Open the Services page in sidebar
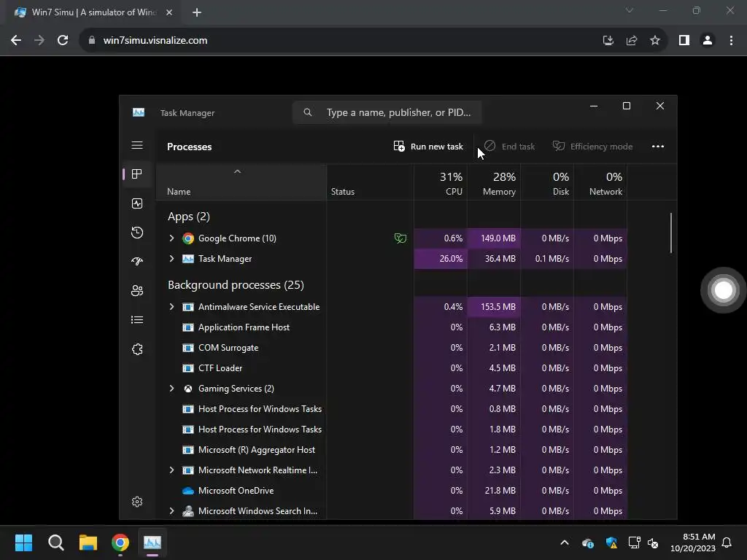The height and width of the screenshot is (560, 747). [137, 349]
